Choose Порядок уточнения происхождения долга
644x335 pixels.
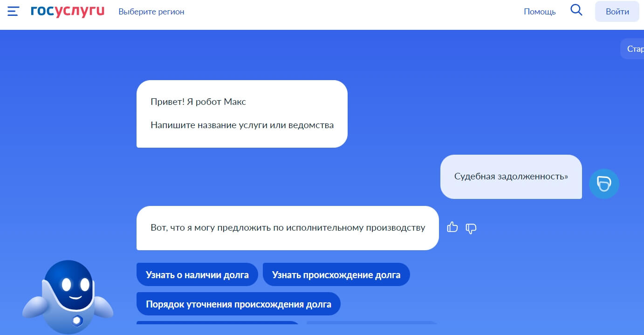point(239,304)
